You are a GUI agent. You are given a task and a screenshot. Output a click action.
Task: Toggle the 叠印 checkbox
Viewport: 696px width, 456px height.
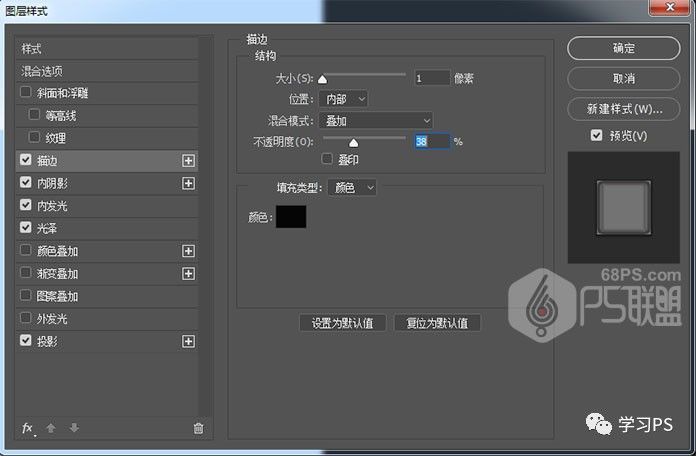coord(326,158)
